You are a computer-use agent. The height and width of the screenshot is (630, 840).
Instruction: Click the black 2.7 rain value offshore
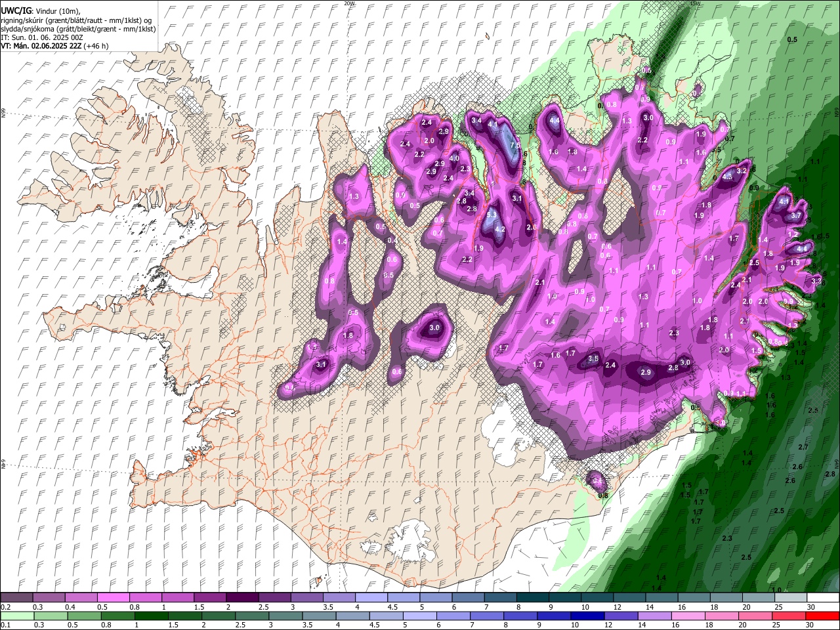tap(803, 447)
